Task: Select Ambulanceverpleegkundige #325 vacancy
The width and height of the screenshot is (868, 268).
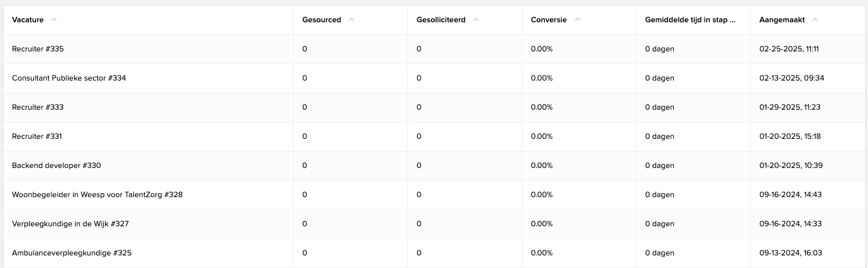Action: tap(71, 253)
